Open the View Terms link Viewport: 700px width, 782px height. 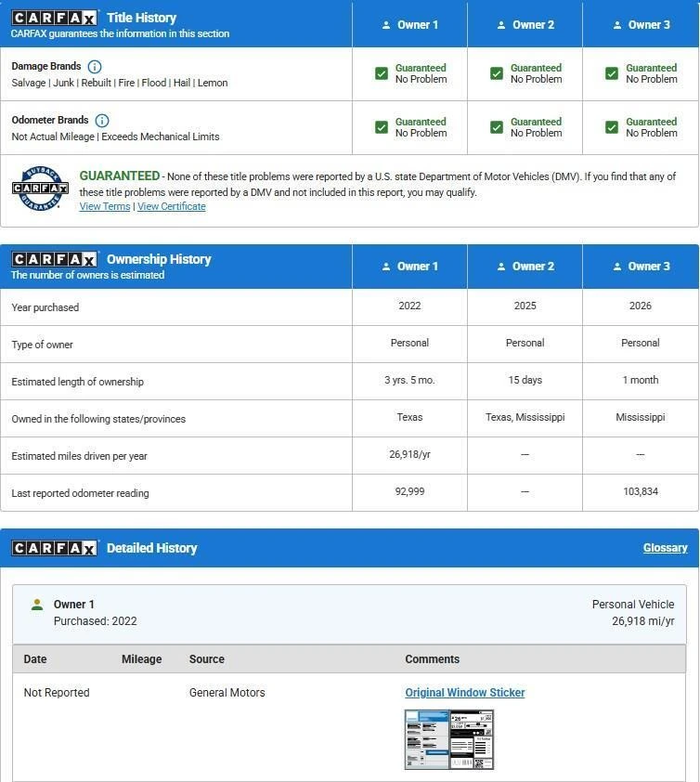pyautogui.click(x=104, y=207)
